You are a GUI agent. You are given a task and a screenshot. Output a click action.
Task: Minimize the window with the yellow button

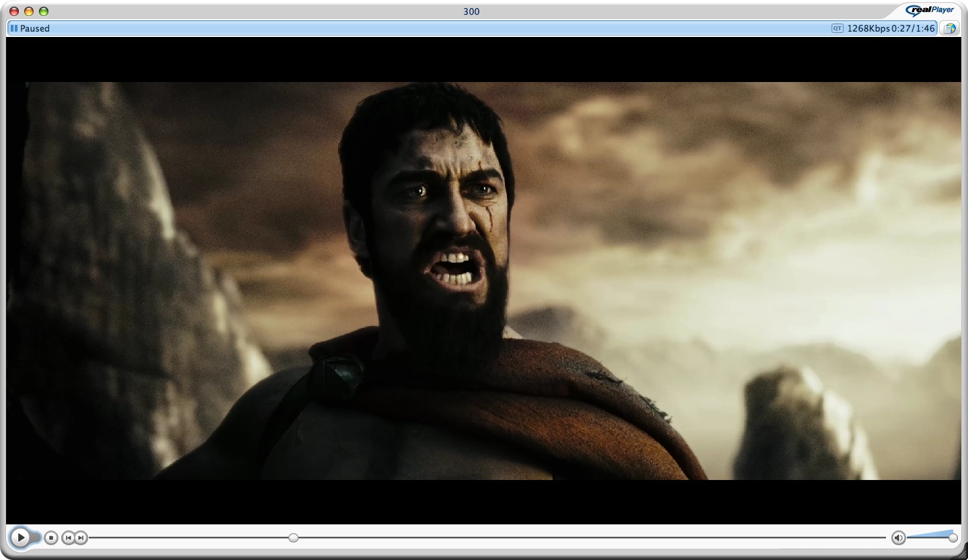pyautogui.click(x=29, y=11)
